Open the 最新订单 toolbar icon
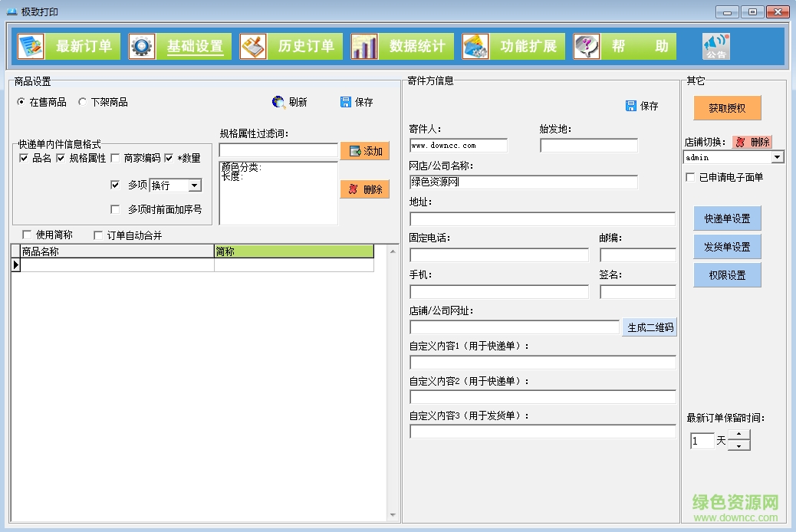This screenshot has height=532, width=796. pyautogui.click(x=31, y=45)
